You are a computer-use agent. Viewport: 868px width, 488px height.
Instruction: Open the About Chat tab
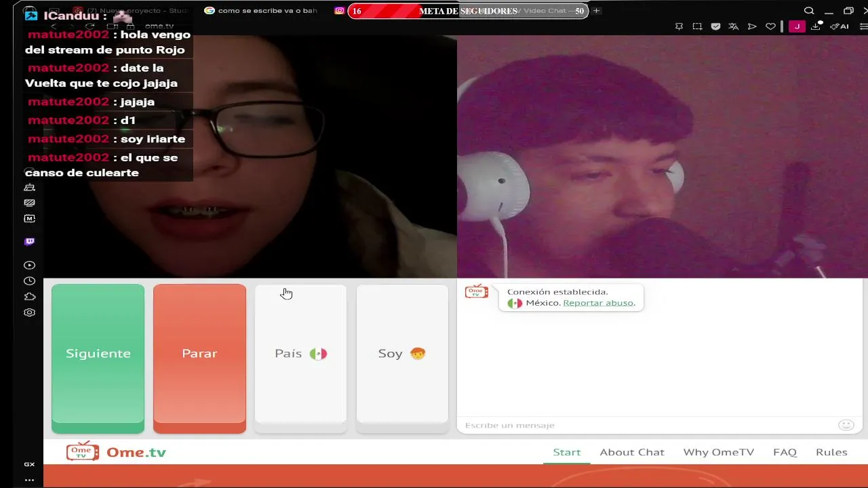point(632,452)
